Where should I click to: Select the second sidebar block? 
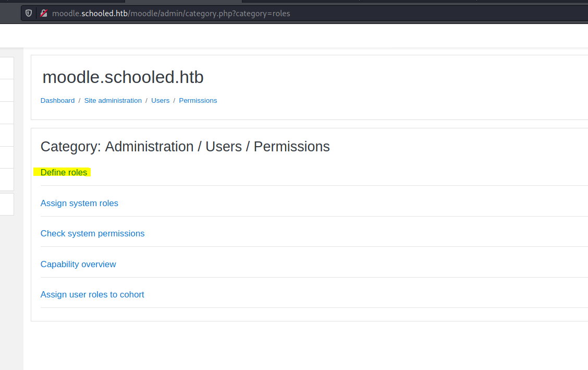[x=6, y=90]
